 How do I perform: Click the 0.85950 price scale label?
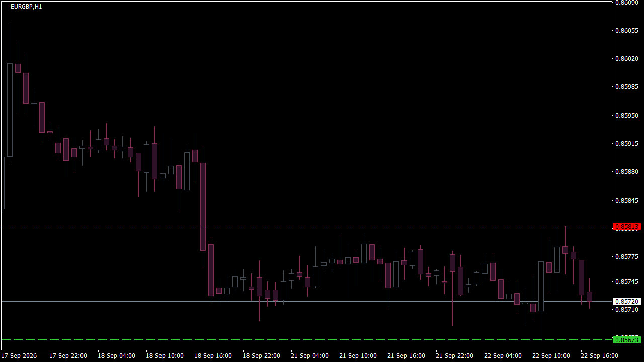627,116
